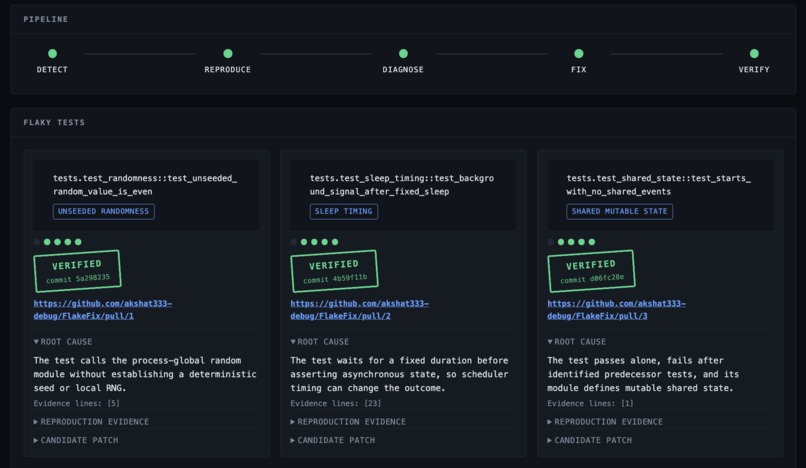This screenshot has width=806, height=468.
Task: Click the last green status dot in sleep timing card
Action: (x=335, y=242)
